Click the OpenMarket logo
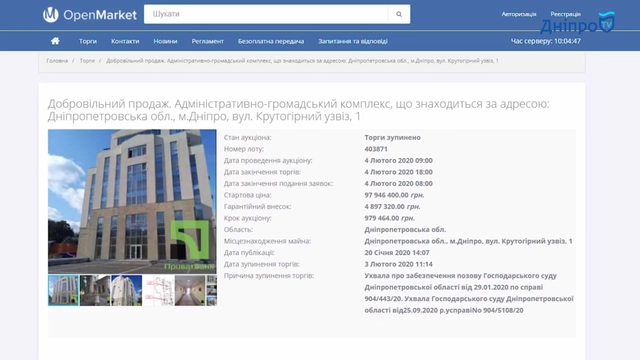Screen dimensions: 640x360 (x=90, y=15)
